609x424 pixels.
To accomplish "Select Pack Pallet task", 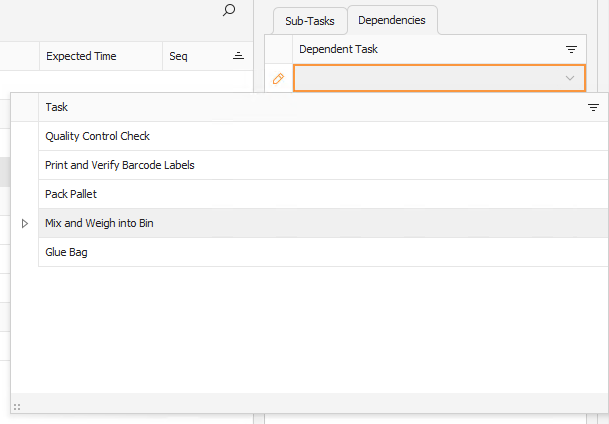I will tap(323, 194).
